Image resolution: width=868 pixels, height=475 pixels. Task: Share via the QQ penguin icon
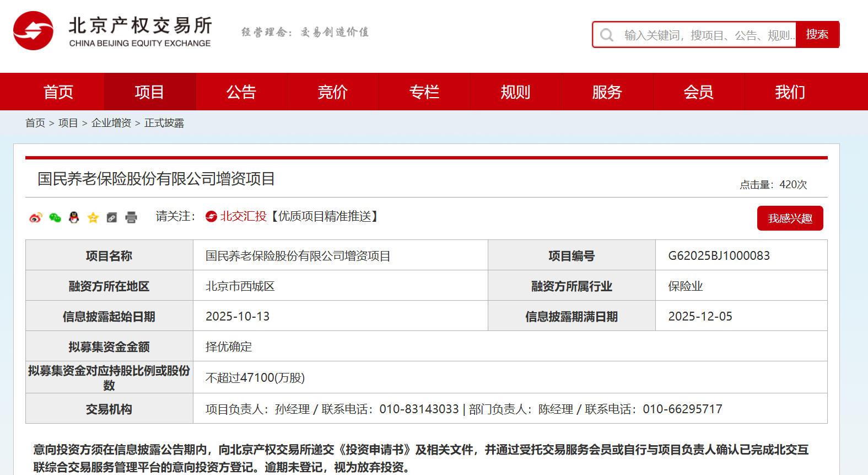74,217
